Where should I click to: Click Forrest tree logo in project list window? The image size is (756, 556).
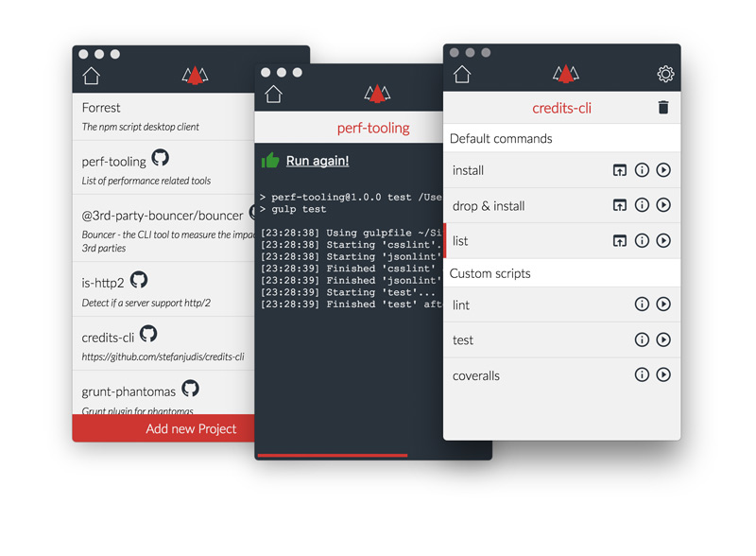click(x=195, y=76)
